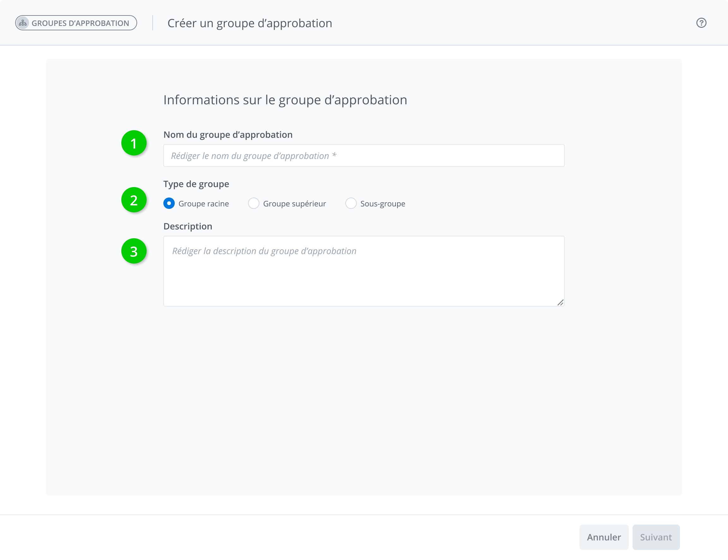
Task: Focus the approval group name input field
Action: tap(363, 156)
